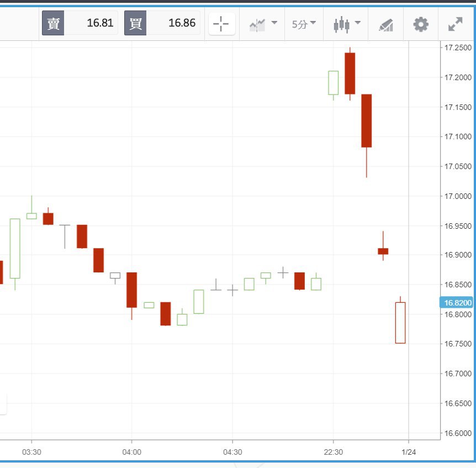Click the latest hollow red candle near 16.8000
The width and height of the screenshot is (476, 468).
pos(400,323)
